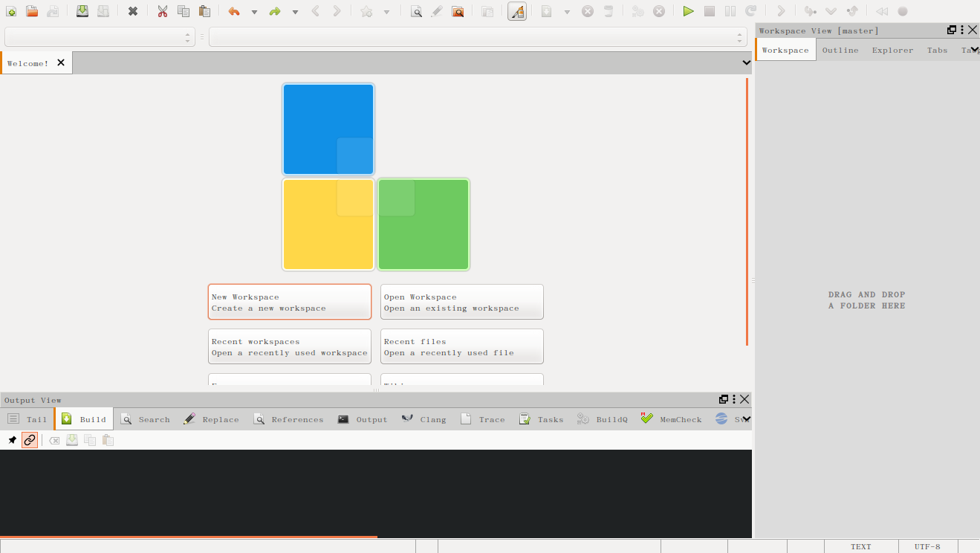Screen dimensions: 980x553
Task: Click the Stop debugger square icon
Action: (x=710, y=11)
